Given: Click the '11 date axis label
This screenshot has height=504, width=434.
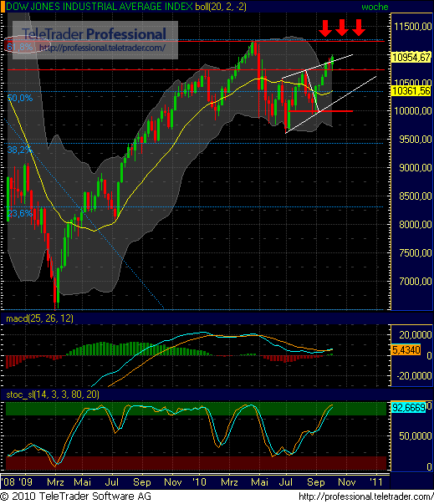Looking at the screenshot, I should (x=376, y=482).
